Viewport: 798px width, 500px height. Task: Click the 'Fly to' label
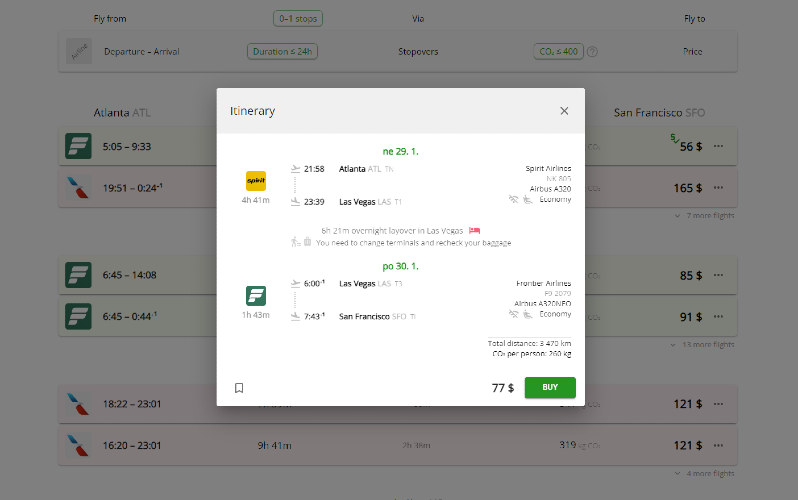tap(695, 19)
